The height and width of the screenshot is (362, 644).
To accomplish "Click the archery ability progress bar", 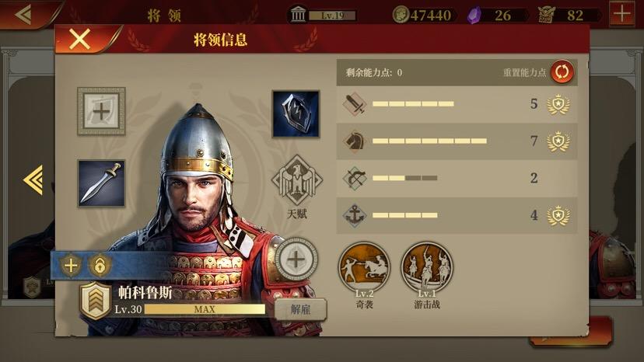I will [404, 178].
